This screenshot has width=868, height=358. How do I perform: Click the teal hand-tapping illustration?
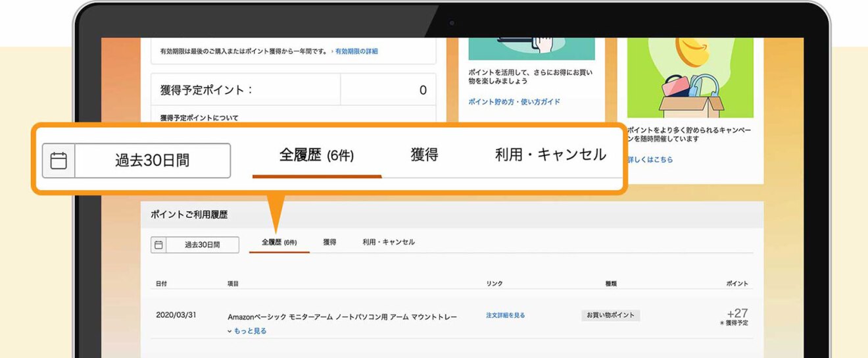pyautogui.click(x=531, y=48)
